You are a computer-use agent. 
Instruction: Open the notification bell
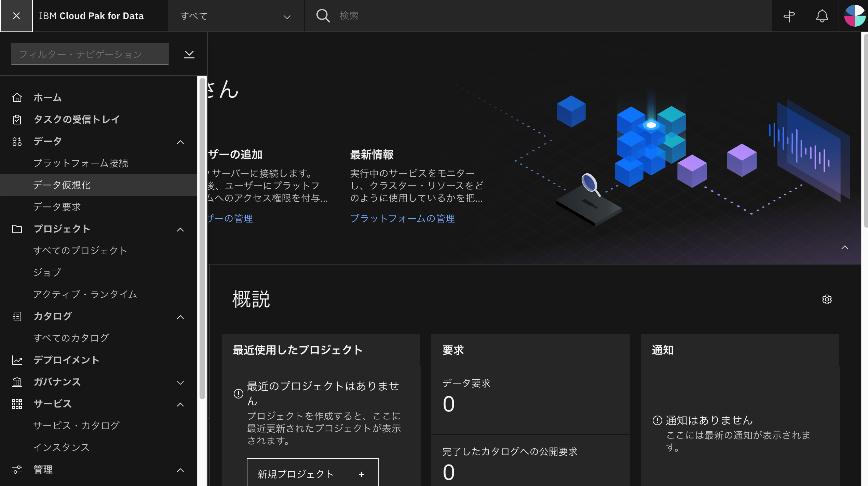tap(822, 16)
